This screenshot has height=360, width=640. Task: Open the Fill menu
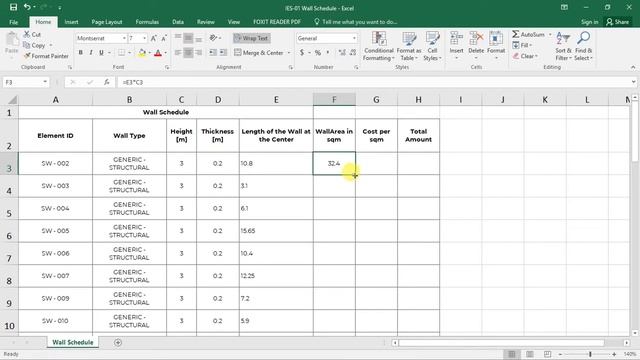(523, 45)
